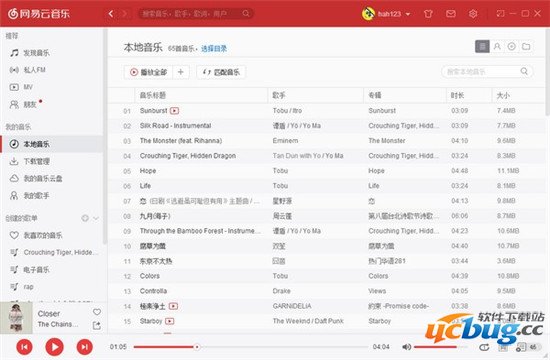Image resolution: width=550 pixels, height=360 pixels.
Task: Click the MV icon next to 極楽浄土
Action: tap(173, 306)
